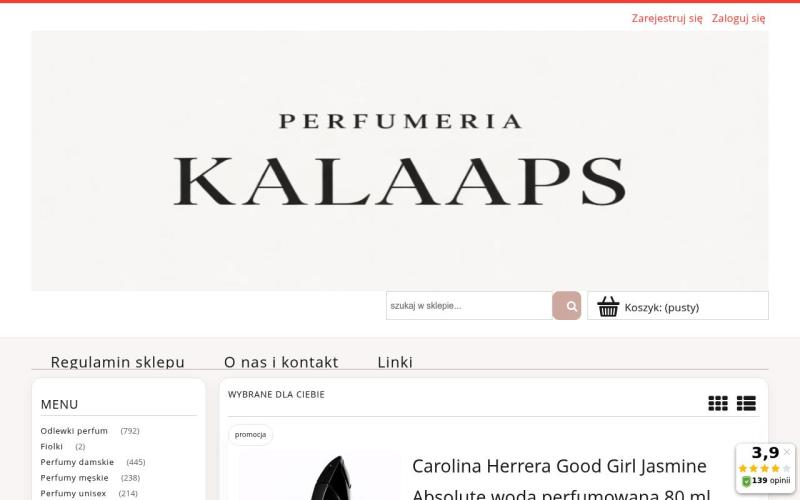Click Zaloguj się link
800x500 pixels.
click(738, 18)
